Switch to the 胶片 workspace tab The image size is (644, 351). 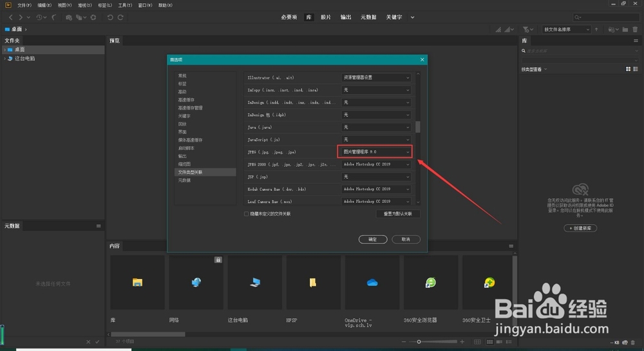[326, 17]
